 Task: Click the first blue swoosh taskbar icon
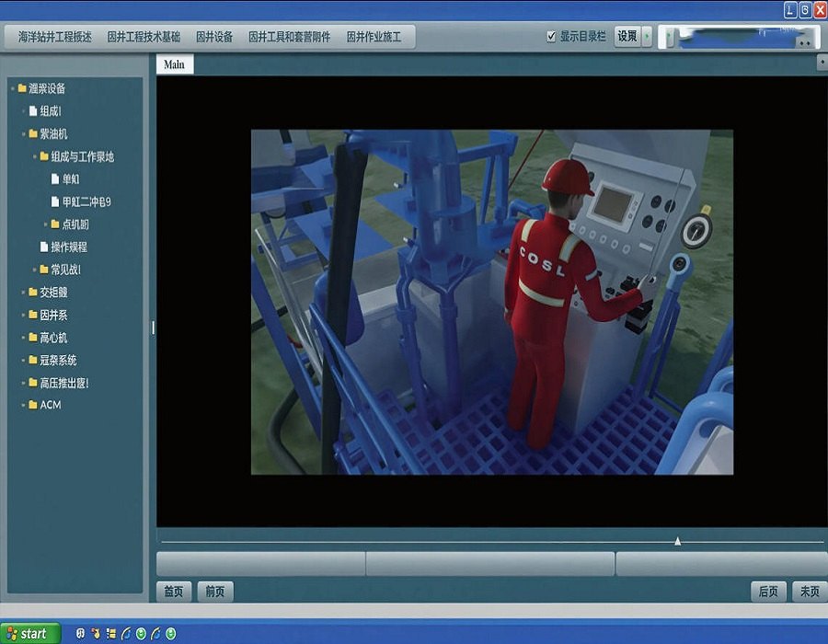(x=126, y=634)
